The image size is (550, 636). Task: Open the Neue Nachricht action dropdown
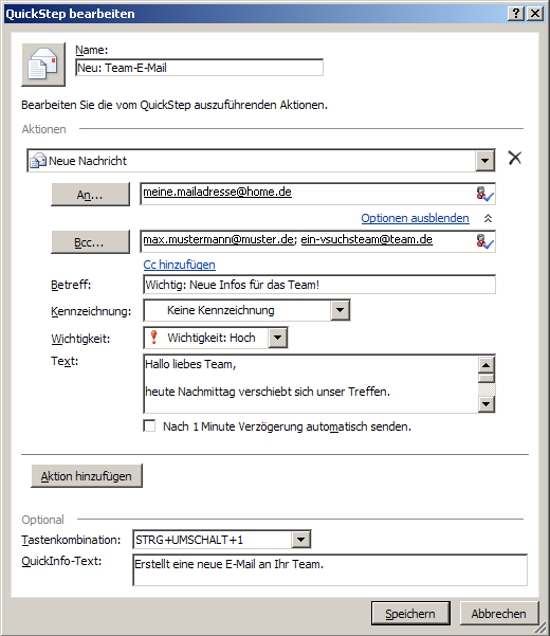pyautogui.click(x=485, y=161)
